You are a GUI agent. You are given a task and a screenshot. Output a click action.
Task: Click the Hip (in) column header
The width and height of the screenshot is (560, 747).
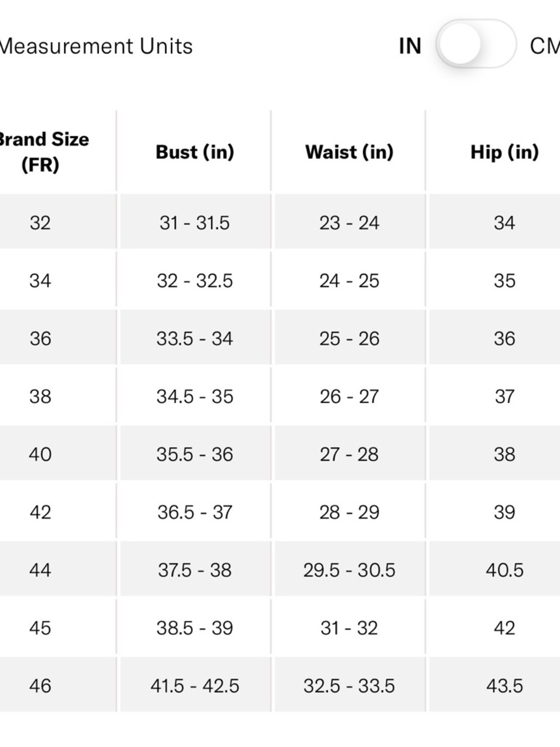coord(504,152)
